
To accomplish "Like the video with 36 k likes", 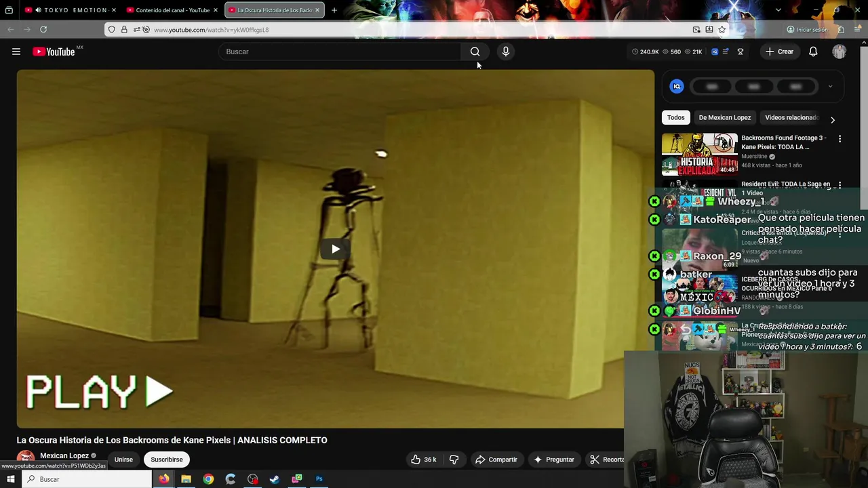I will pyautogui.click(x=423, y=460).
